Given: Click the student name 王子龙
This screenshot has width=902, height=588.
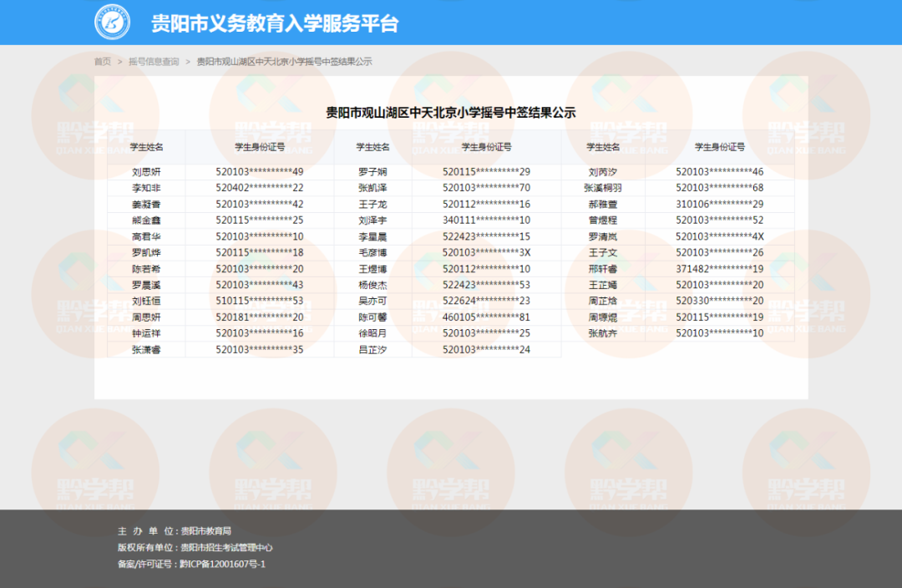Looking at the screenshot, I should [x=372, y=205].
